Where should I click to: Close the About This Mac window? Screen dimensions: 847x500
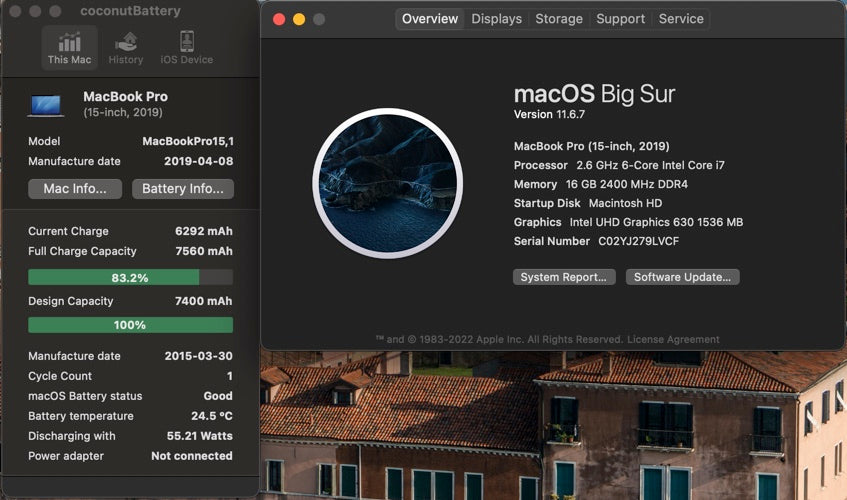coord(279,19)
